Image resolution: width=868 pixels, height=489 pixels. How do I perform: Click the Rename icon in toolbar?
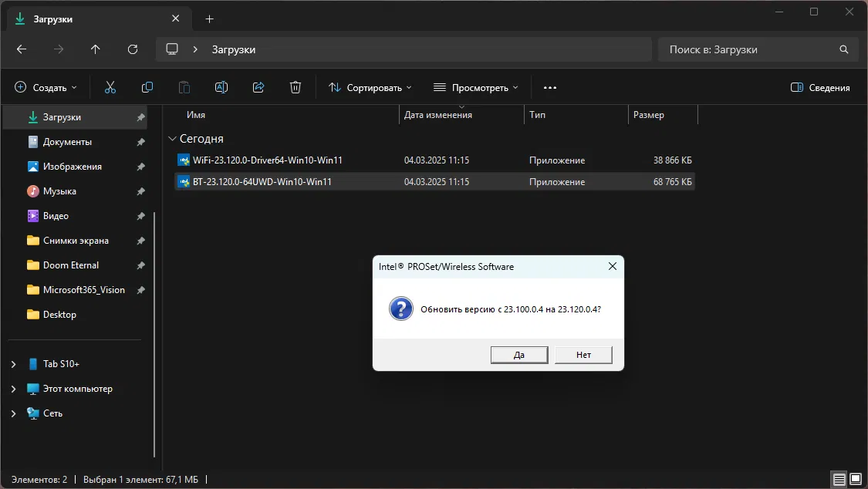tap(221, 87)
